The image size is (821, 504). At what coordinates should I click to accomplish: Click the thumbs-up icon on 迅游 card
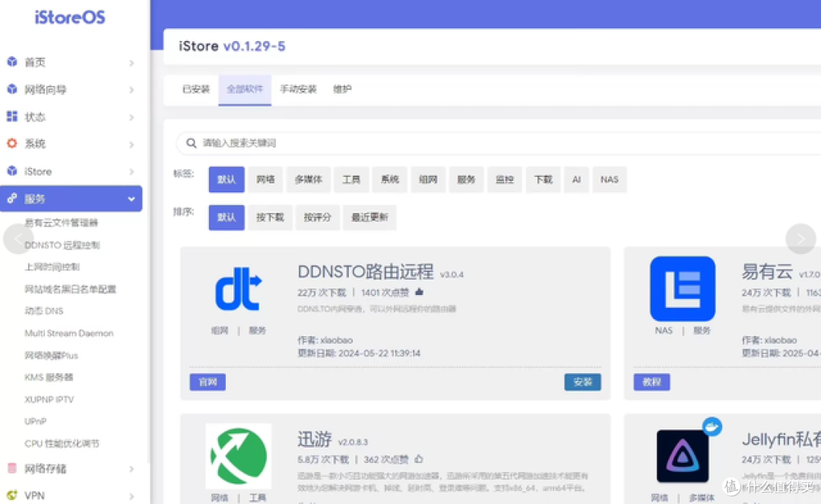tap(418, 459)
